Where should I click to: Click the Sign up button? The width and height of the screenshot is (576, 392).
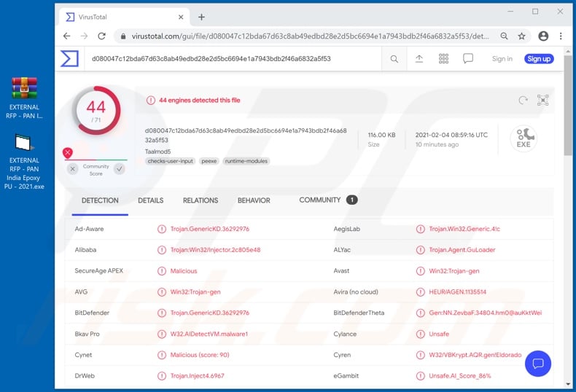coord(539,59)
